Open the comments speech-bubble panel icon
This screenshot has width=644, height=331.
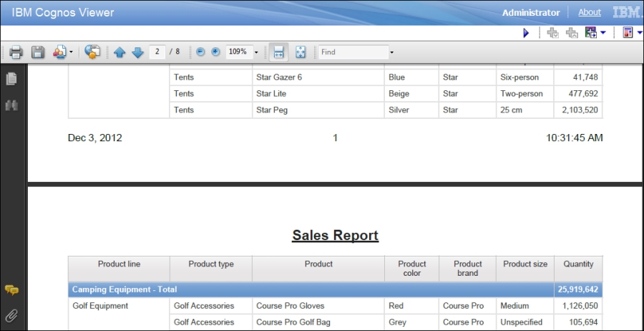click(11, 290)
